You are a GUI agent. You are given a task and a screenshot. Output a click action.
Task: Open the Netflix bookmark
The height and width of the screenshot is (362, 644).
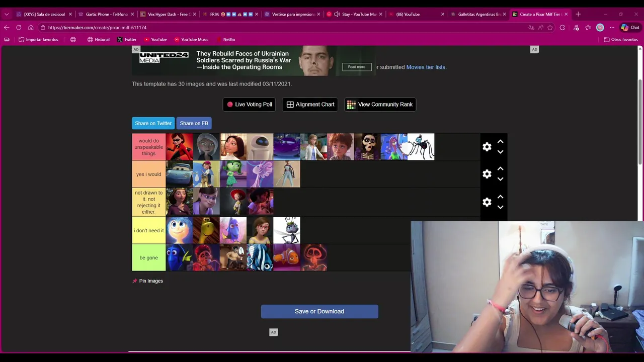(225, 39)
